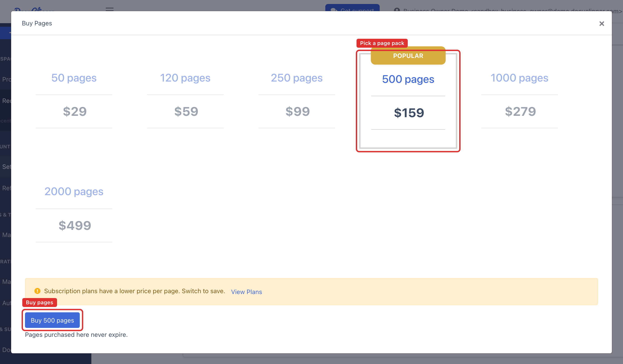
Task: Pick the 500 pages popular pack
Action: pyautogui.click(x=408, y=101)
